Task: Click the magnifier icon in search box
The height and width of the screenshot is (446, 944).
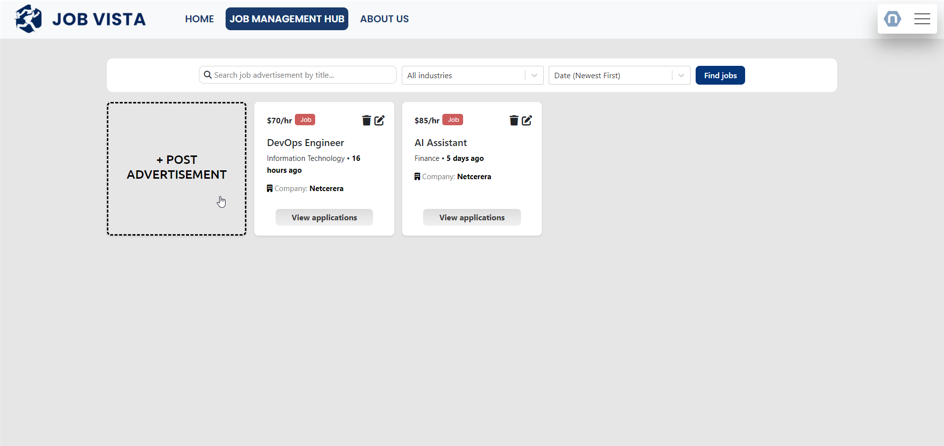Action: point(208,75)
